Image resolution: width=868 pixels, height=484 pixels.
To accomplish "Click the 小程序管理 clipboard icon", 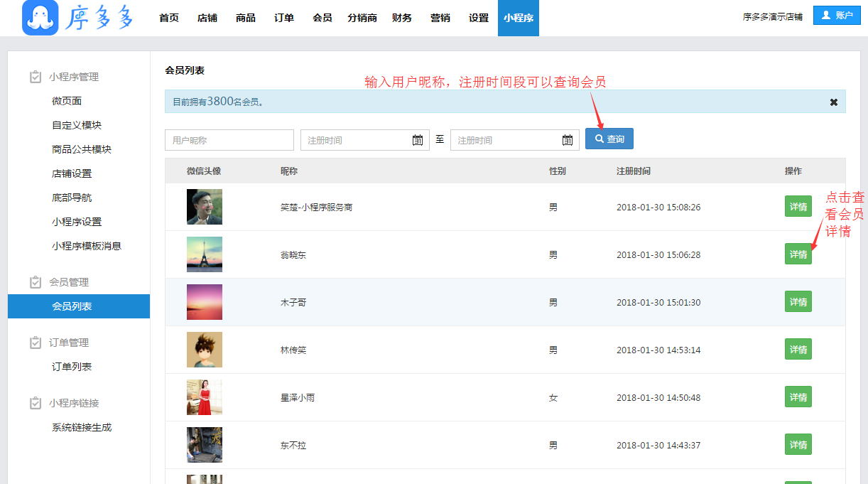I will click(36, 77).
